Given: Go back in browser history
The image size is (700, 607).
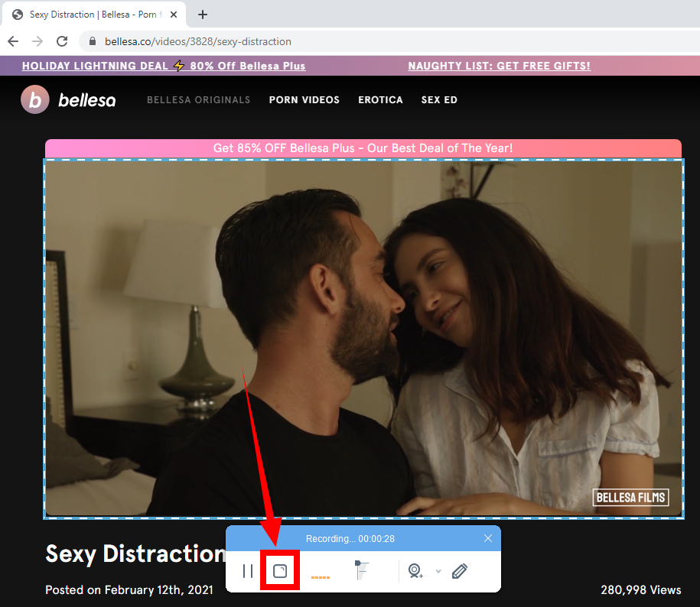Looking at the screenshot, I should [x=14, y=41].
